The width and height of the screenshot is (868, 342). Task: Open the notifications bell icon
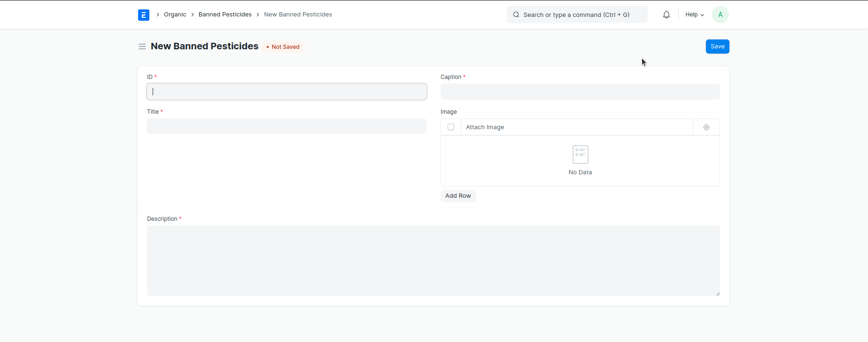(666, 15)
